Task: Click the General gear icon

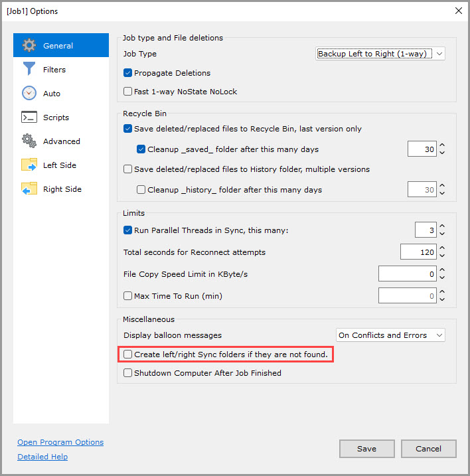Action: [x=29, y=46]
